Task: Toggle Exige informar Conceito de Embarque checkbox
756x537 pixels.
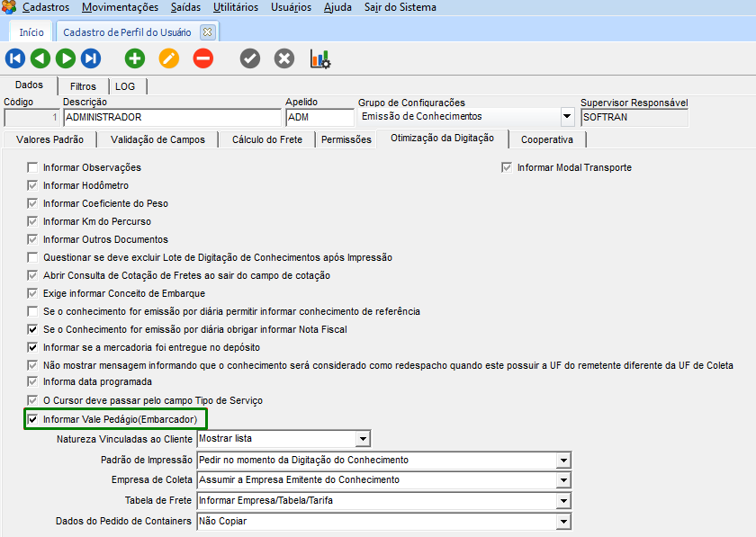Action: (32, 293)
